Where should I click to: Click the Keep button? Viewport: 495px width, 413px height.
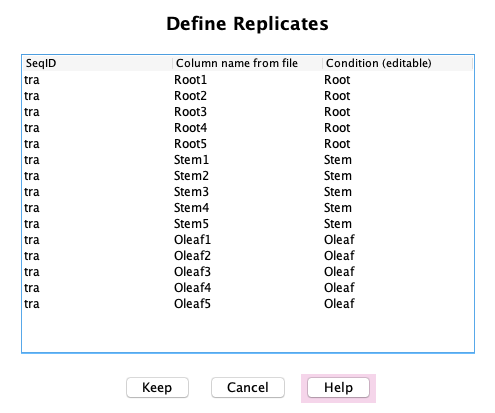pyautogui.click(x=157, y=387)
